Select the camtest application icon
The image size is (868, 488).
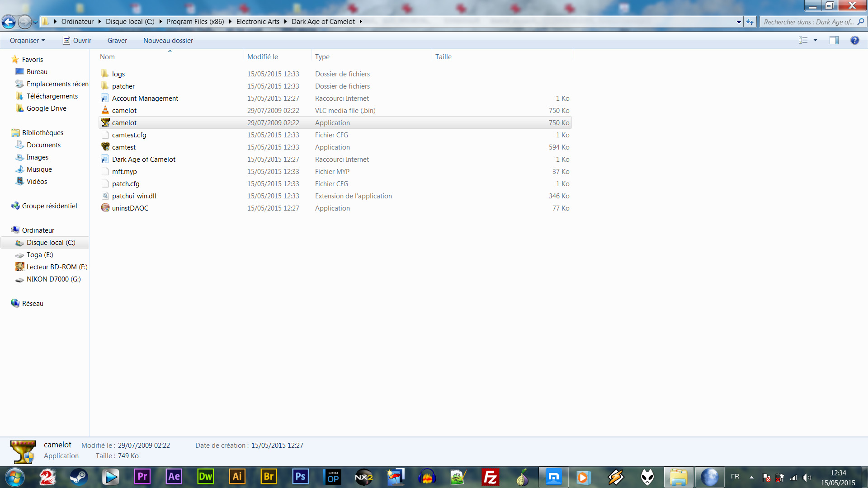105,147
